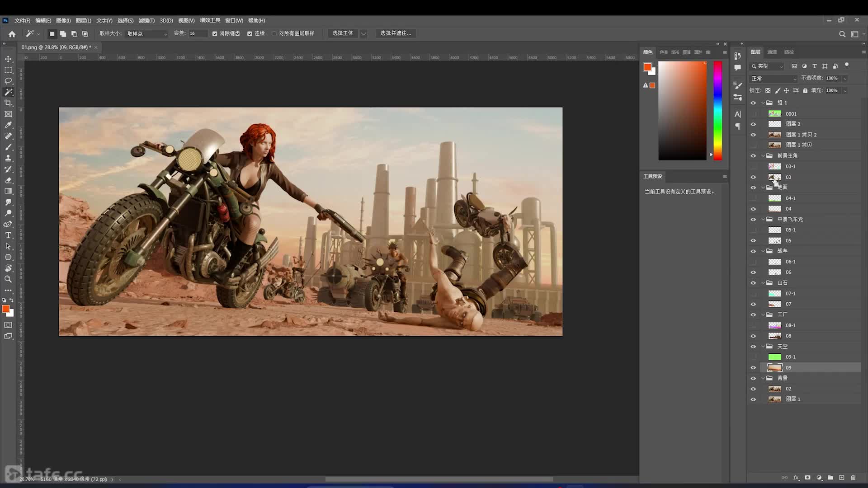Open the Brush Settings panel icon
Image resolution: width=868 pixels, height=488 pixels.
click(x=738, y=85)
